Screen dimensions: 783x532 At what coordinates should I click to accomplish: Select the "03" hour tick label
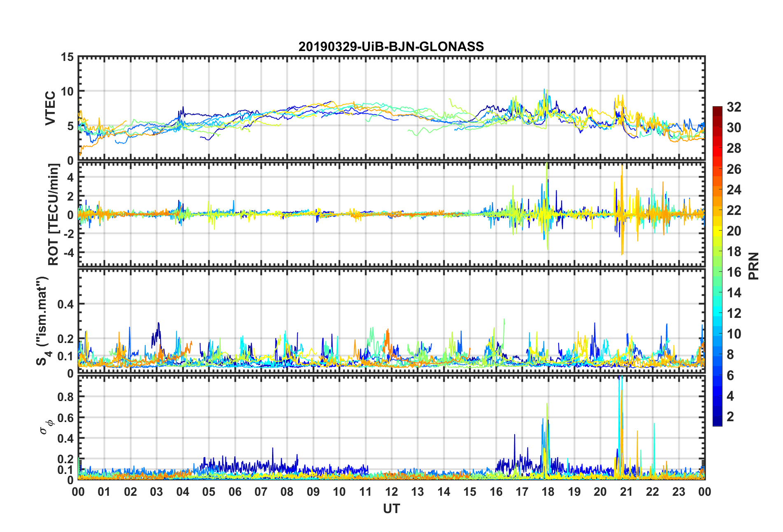click(x=156, y=492)
